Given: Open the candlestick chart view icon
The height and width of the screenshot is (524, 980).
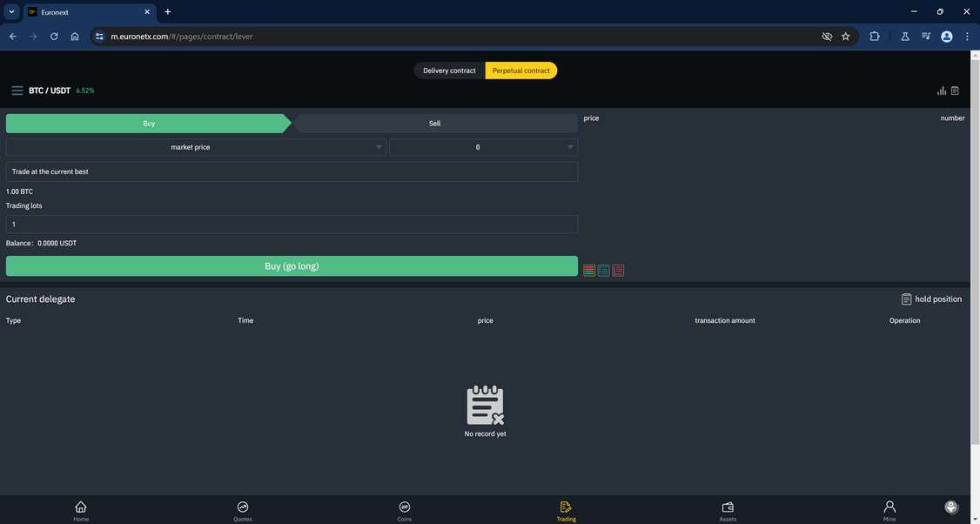Looking at the screenshot, I should click(941, 90).
